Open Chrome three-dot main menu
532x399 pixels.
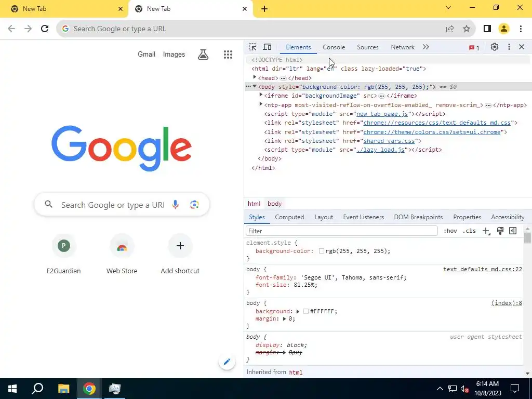pos(521,29)
